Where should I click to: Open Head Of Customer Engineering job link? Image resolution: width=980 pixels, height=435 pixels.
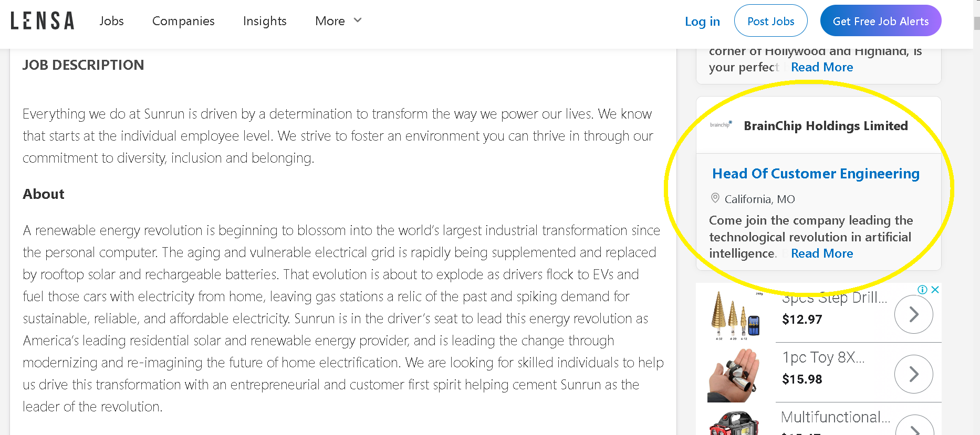tap(816, 174)
